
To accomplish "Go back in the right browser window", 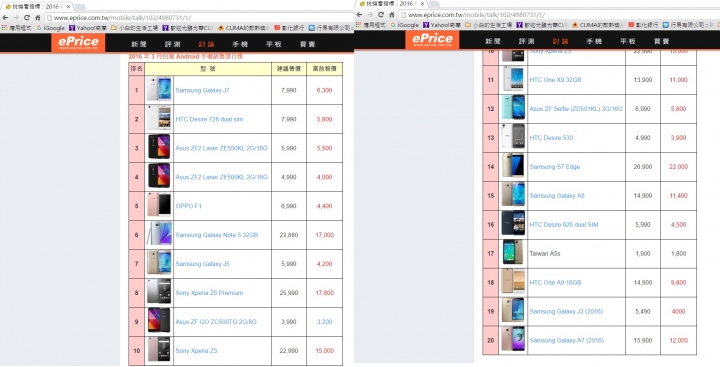I will pos(360,15).
